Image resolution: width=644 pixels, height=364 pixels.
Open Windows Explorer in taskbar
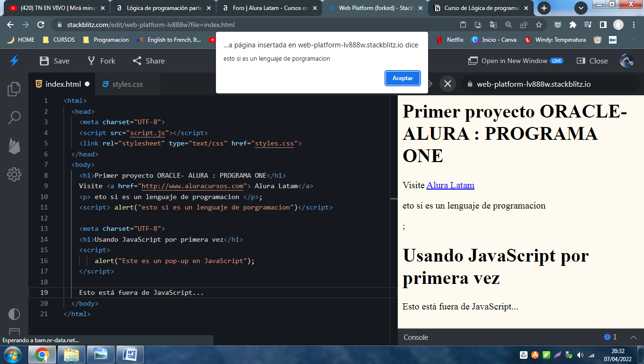click(72, 355)
